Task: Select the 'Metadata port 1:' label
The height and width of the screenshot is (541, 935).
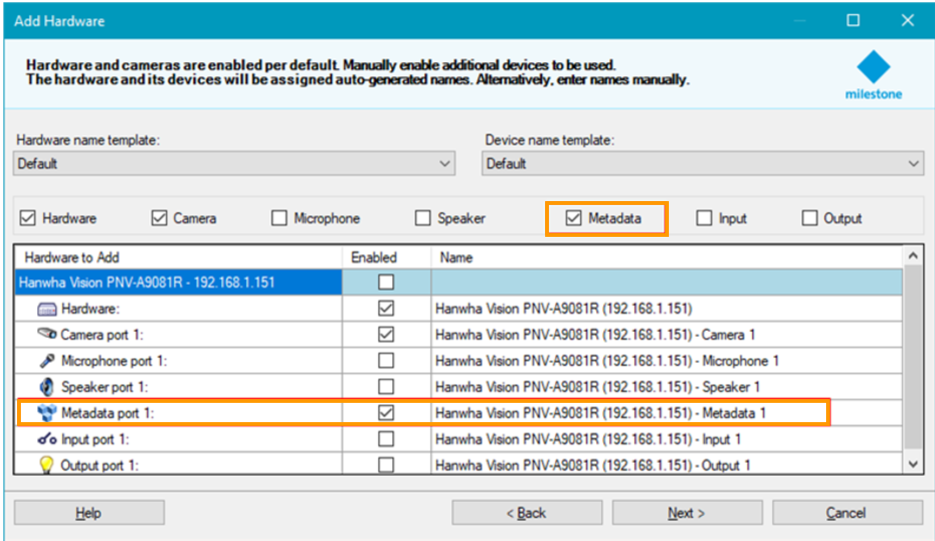Action: (107, 413)
